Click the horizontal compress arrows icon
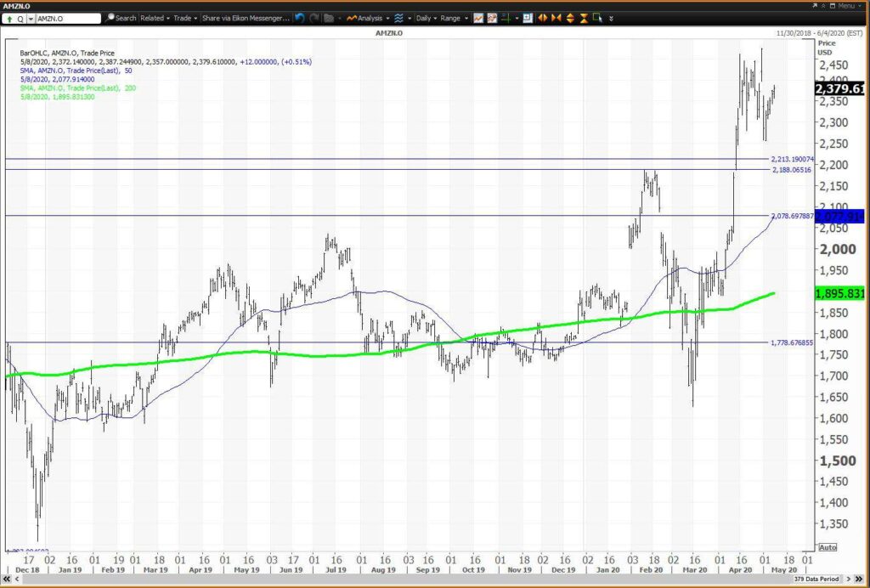Viewport: 870px width, 588px height. (556, 18)
